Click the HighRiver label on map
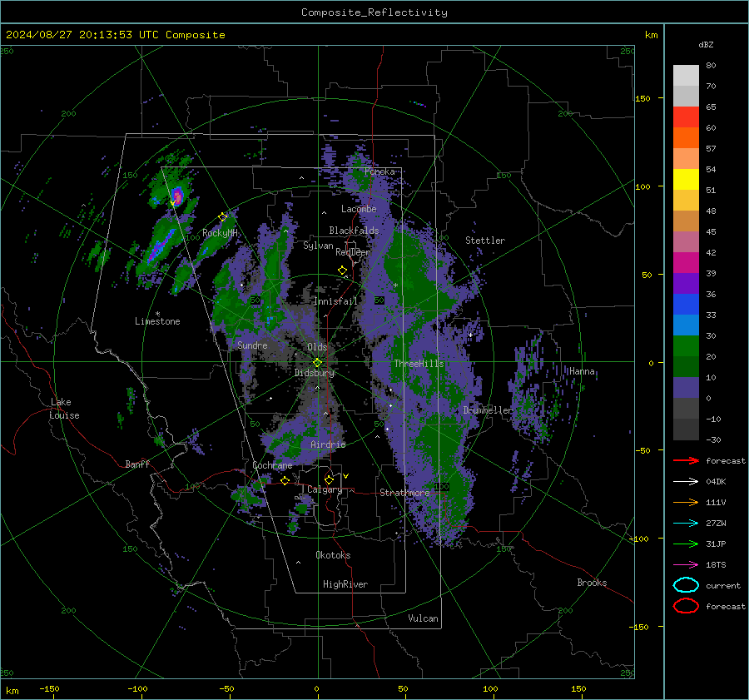749x700 pixels. (345, 584)
